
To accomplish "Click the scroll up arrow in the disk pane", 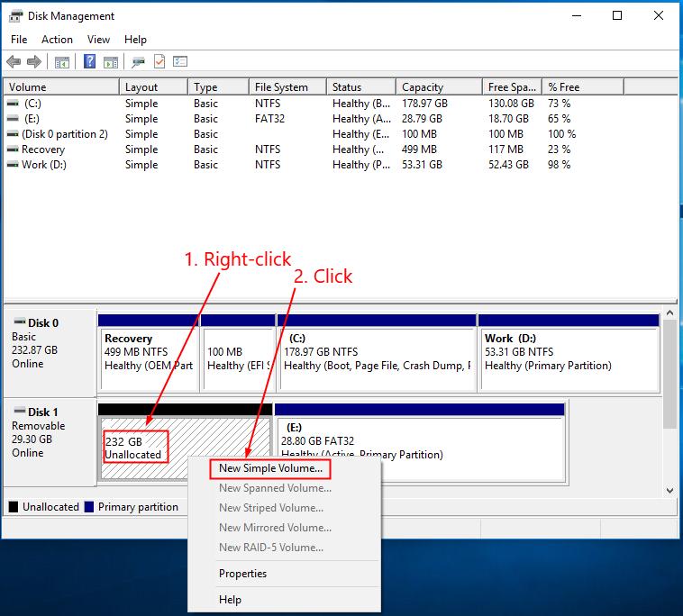I will click(669, 313).
